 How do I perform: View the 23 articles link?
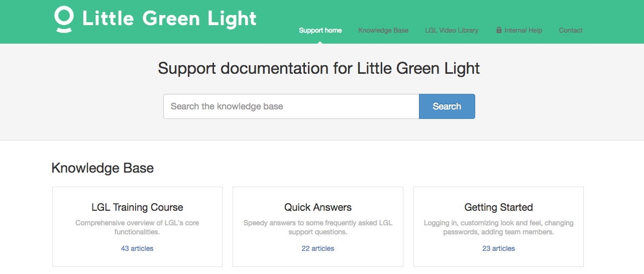(499, 248)
